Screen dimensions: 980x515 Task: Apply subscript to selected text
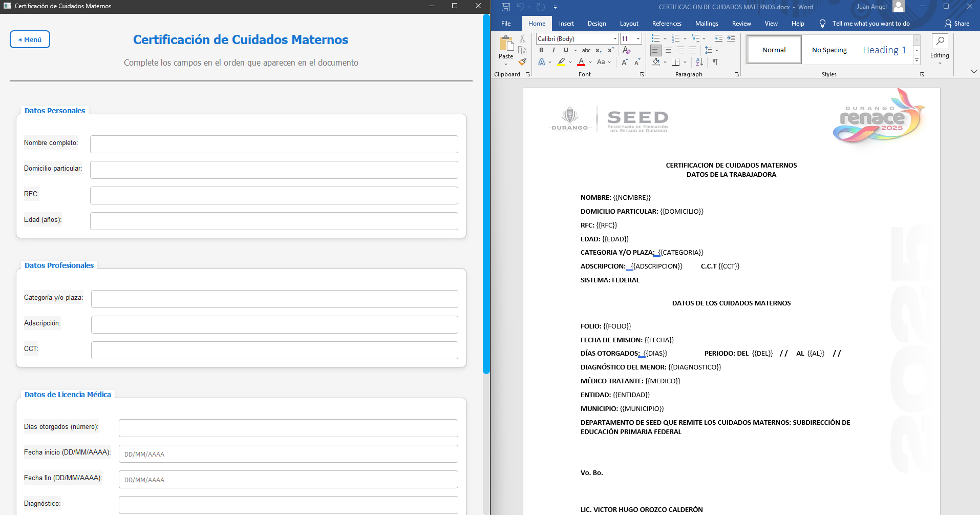pos(598,50)
